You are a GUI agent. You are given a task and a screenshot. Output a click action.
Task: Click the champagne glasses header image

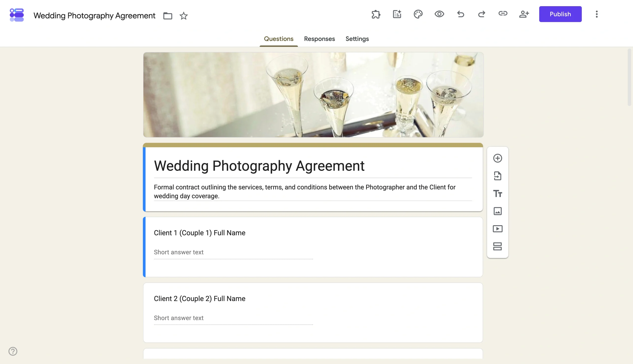pos(313,95)
